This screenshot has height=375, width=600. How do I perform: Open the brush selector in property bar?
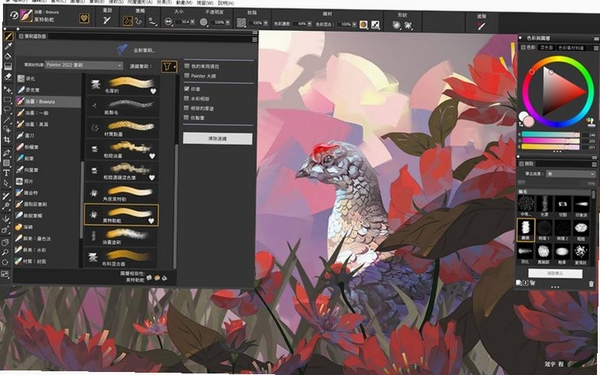click(26, 16)
